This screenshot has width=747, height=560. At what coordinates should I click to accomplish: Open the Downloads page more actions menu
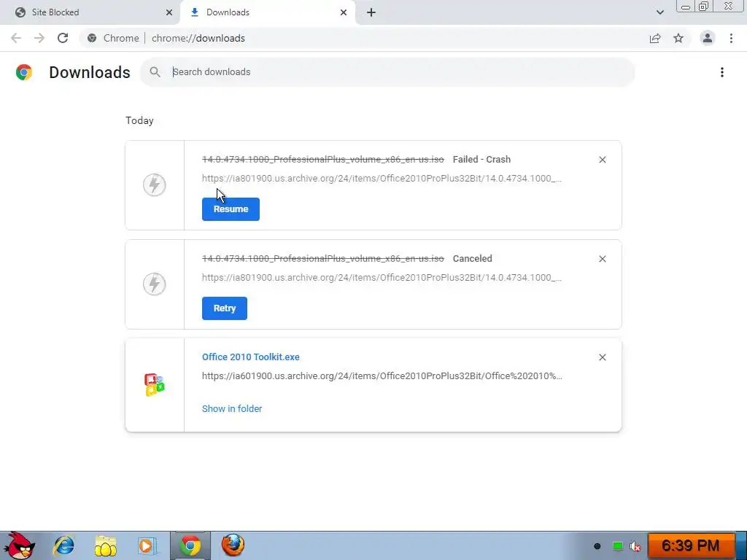(x=721, y=72)
